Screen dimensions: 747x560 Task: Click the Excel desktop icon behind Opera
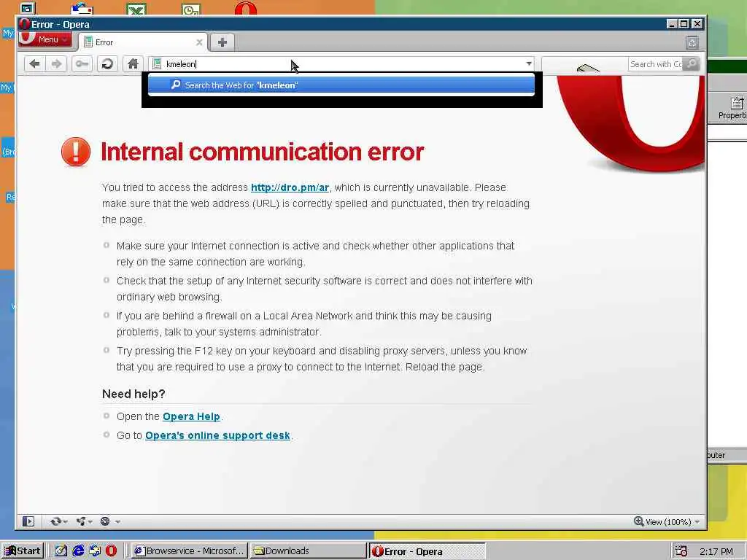[x=136, y=9]
